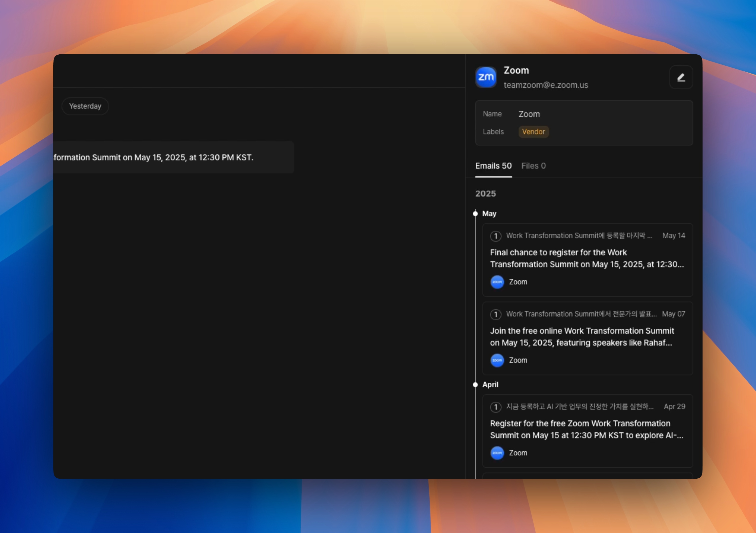Switch to the Files 0 tab
Viewport: 756px width, 533px height.
coord(533,166)
